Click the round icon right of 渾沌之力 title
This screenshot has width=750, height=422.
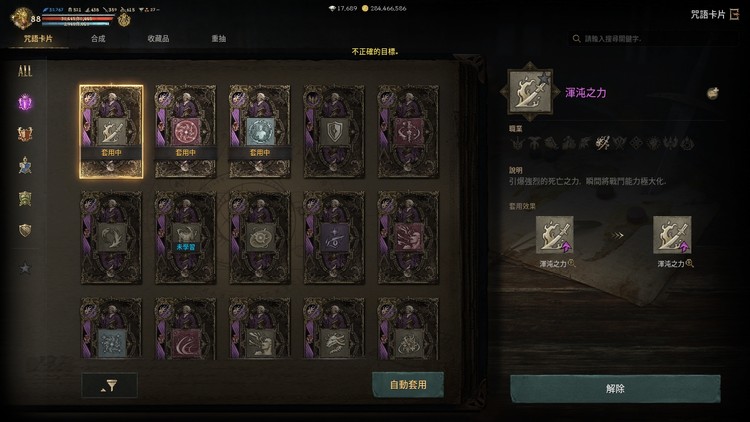pyautogui.click(x=713, y=93)
